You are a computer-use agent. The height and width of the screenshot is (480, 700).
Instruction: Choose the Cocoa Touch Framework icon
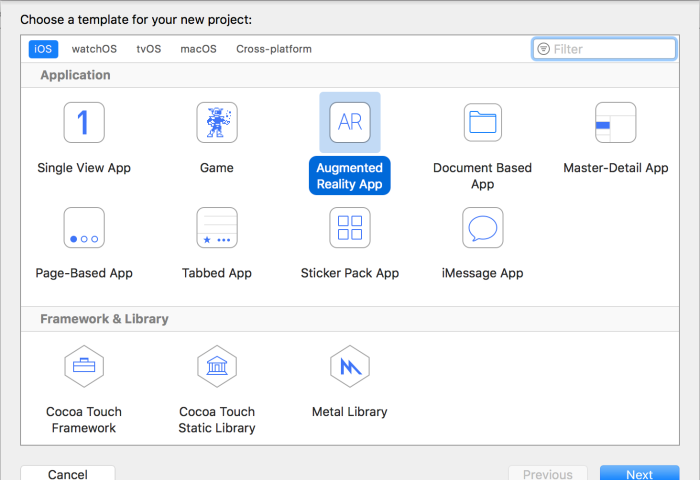(84, 366)
